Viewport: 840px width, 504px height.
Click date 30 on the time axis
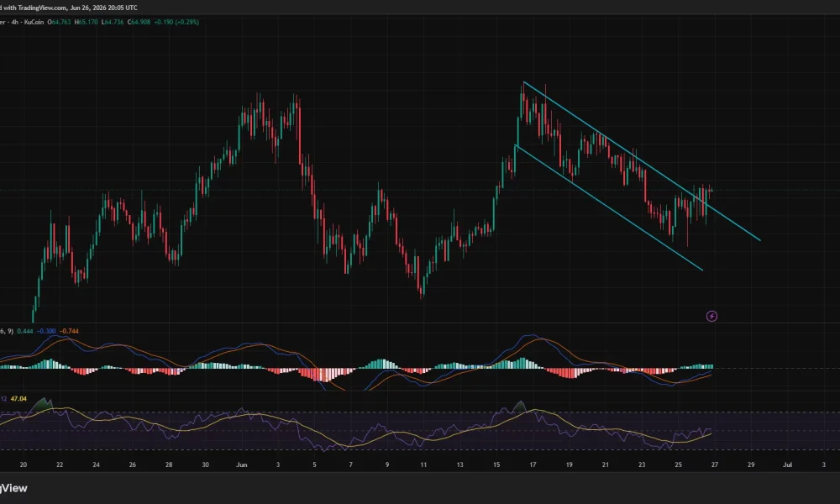click(205, 465)
